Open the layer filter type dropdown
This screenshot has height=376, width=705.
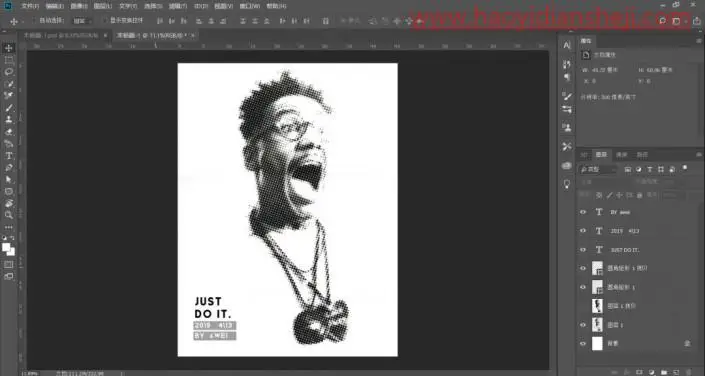click(598, 170)
